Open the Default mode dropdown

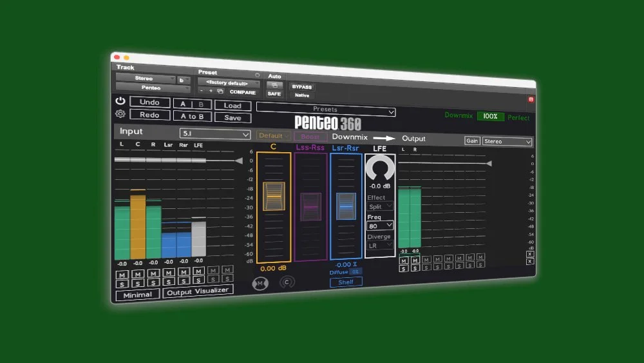274,135
